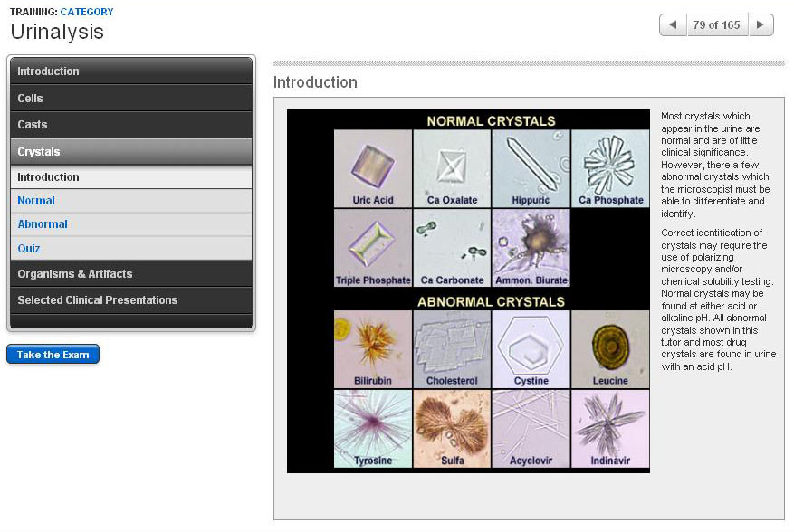
Task: Go to the previous page using the arrow
Action: click(x=672, y=24)
